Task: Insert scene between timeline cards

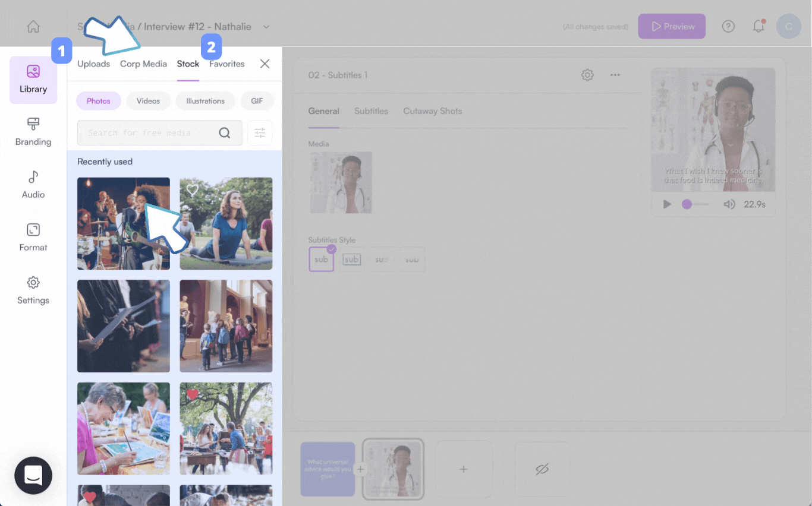Action: pyautogui.click(x=360, y=469)
